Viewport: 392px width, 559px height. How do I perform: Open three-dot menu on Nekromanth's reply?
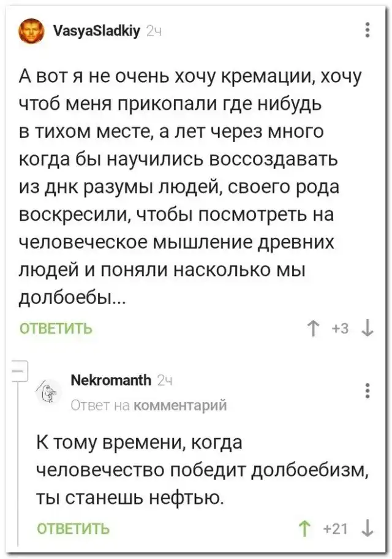pyautogui.click(x=366, y=391)
